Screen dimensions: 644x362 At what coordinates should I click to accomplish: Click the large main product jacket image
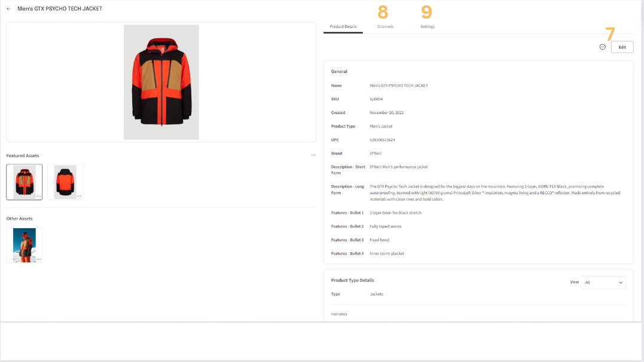[161, 82]
